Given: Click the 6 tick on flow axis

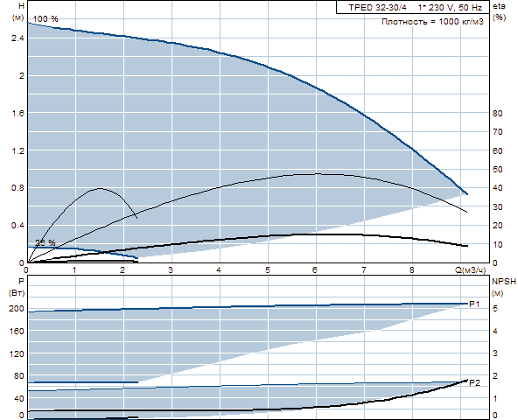Looking at the screenshot, I should (x=315, y=270).
